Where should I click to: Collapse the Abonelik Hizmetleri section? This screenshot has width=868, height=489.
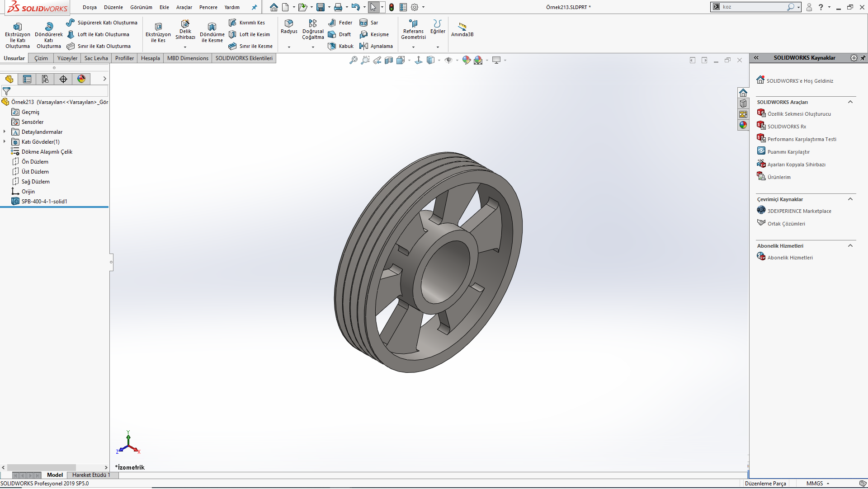pyautogui.click(x=850, y=246)
